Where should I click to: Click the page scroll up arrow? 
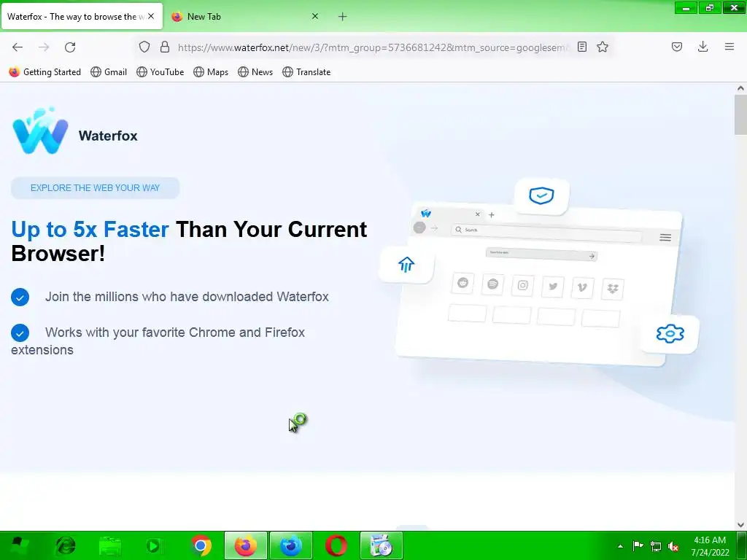click(740, 88)
